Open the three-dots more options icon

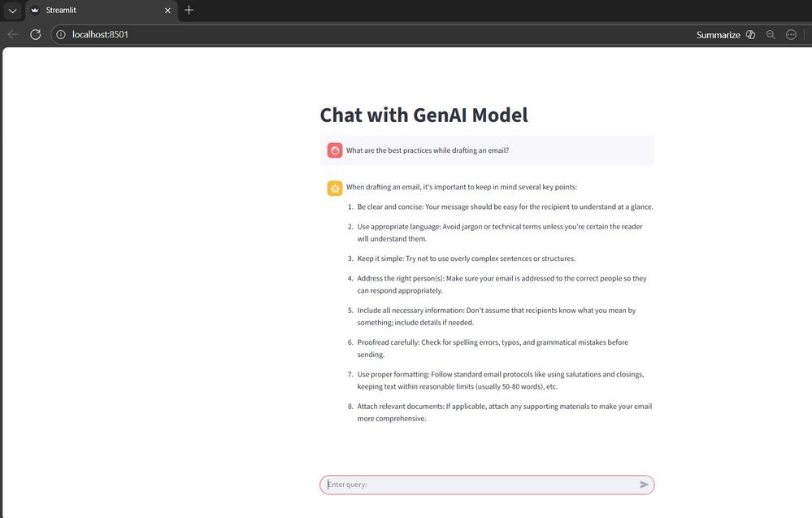791,35
